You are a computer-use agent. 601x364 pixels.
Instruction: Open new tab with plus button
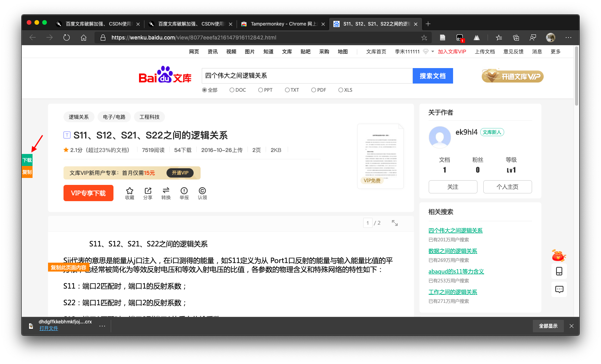coord(428,24)
